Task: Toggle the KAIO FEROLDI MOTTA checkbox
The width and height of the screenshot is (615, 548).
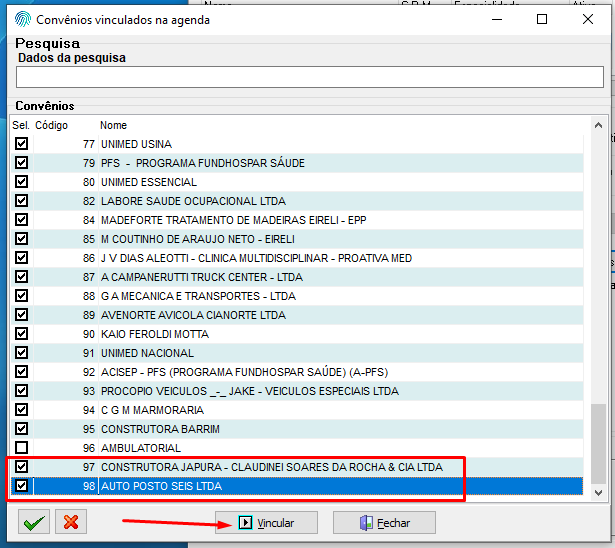Action: [x=22, y=334]
